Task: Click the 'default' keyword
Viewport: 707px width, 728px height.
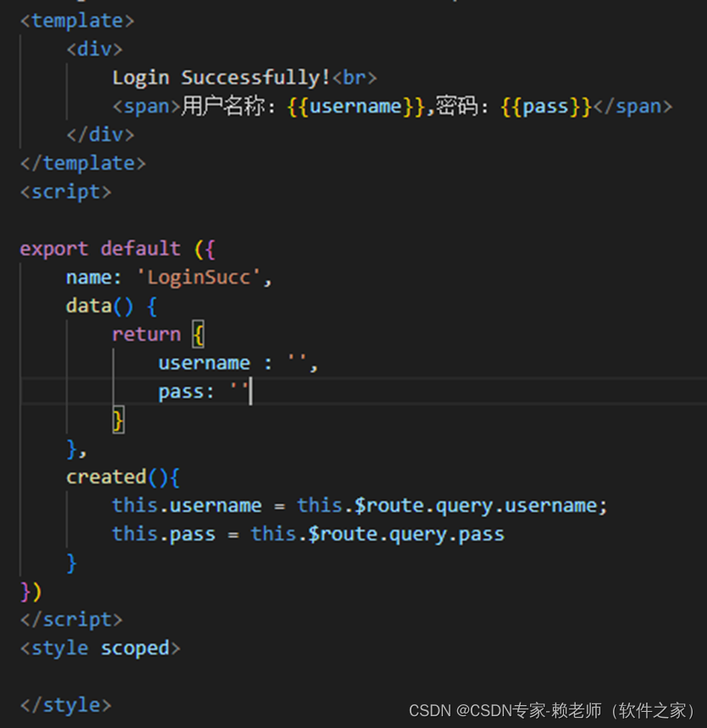Action: (141, 248)
